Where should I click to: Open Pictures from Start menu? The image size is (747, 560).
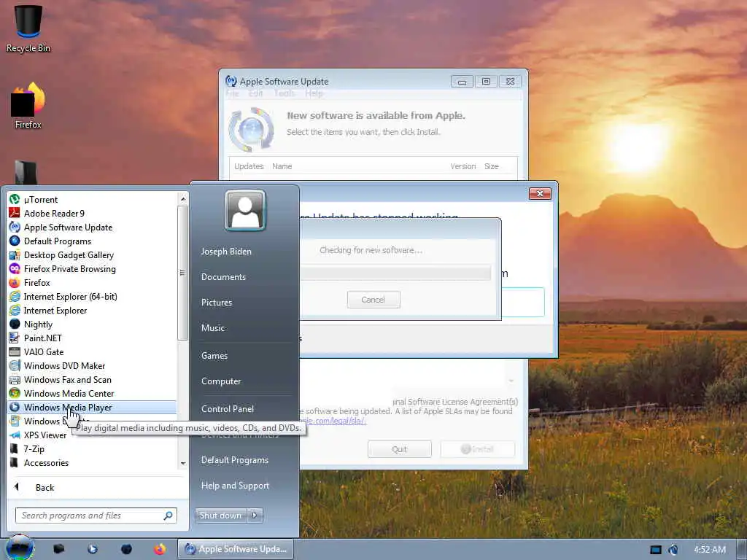click(x=217, y=303)
